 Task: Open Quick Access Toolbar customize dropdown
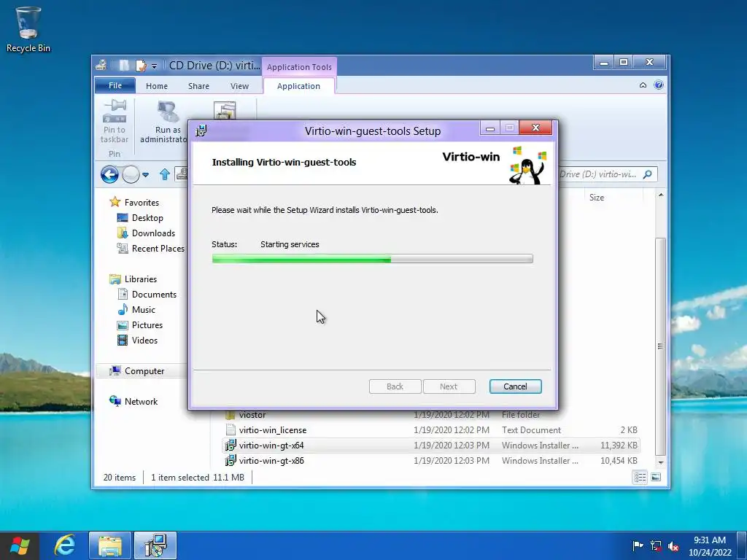tap(154, 66)
